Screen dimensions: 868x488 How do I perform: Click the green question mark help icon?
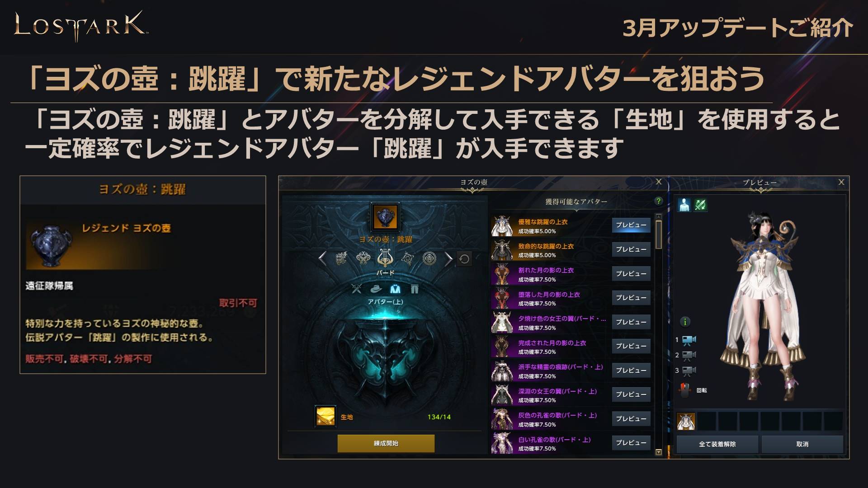pyautogui.click(x=659, y=201)
